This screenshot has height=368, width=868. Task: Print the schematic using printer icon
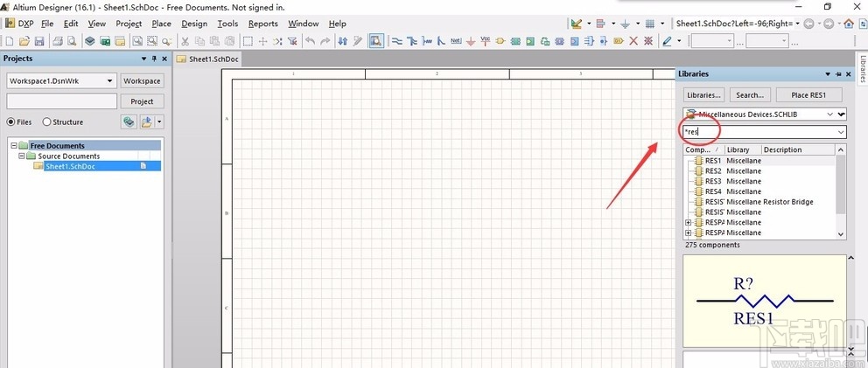(58, 41)
